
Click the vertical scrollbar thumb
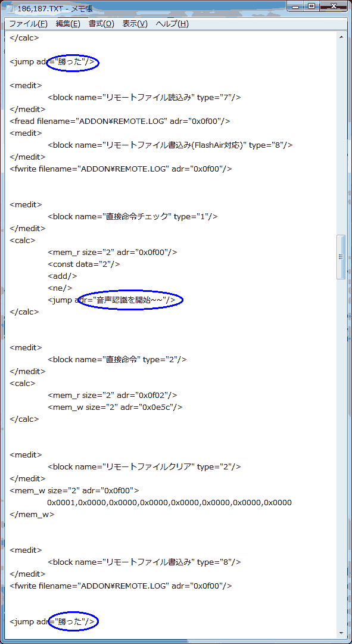pyautogui.click(x=341, y=257)
